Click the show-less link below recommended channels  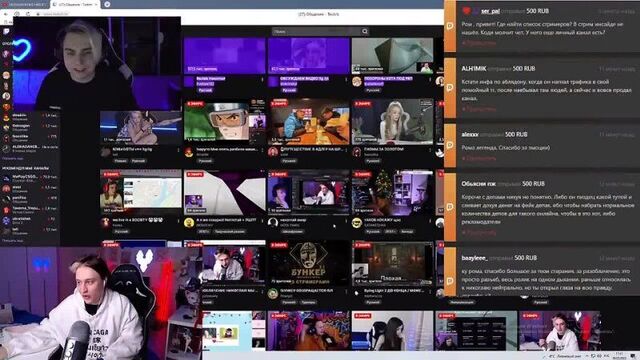tap(13, 241)
